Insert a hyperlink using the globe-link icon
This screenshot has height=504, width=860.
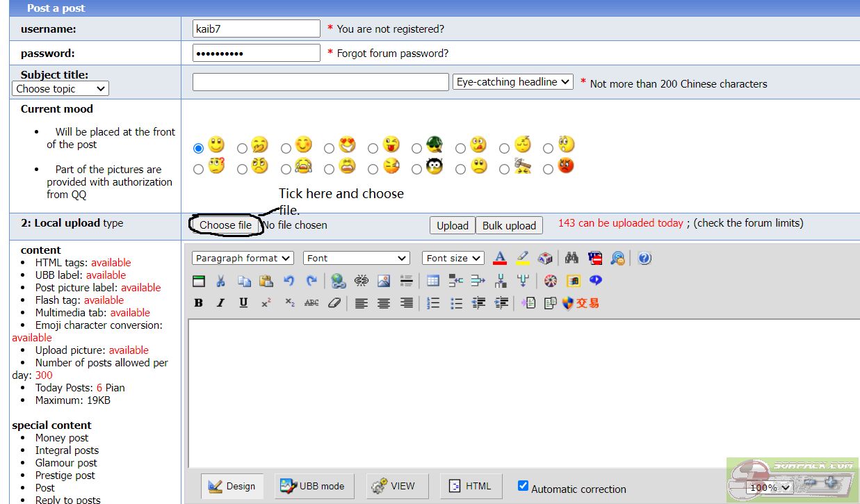click(x=339, y=281)
